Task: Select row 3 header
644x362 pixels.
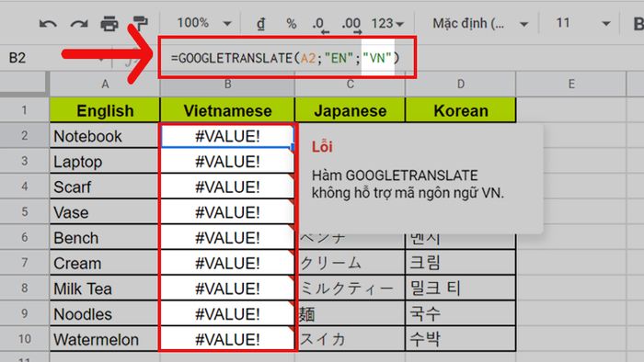Action: [x=25, y=161]
